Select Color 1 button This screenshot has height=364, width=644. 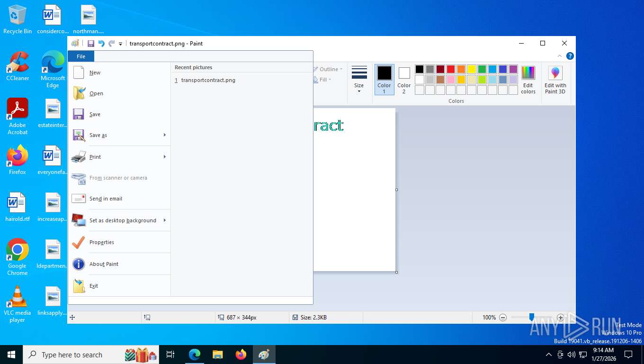384,80
